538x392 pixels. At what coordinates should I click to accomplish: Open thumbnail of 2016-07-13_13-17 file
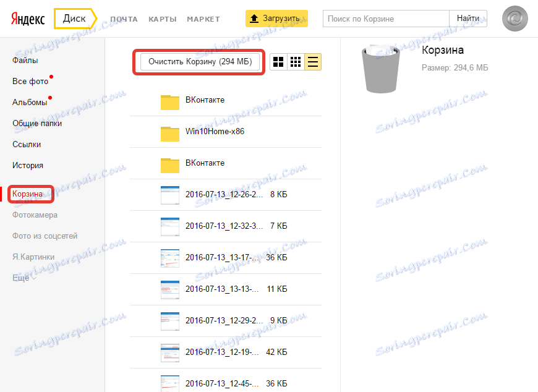[x=170, y=258]
